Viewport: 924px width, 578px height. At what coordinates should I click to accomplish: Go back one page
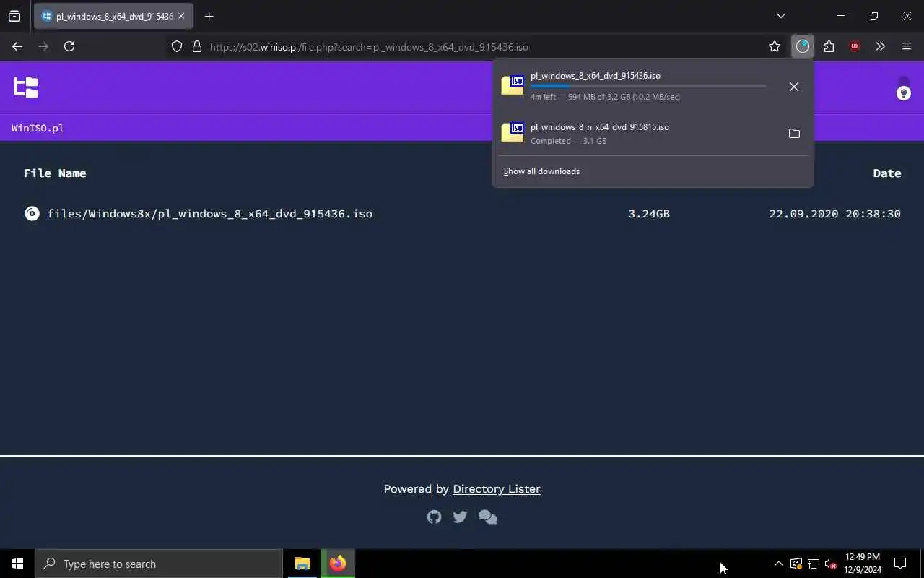pos(17,46)
